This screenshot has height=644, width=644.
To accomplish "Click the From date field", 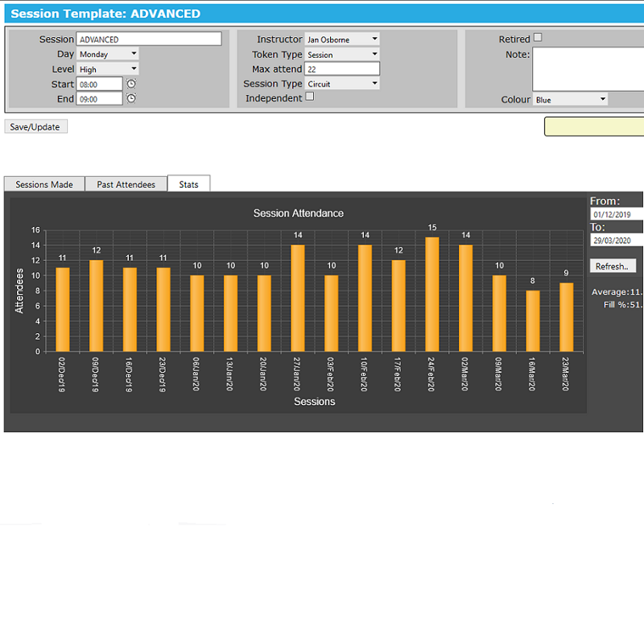I will tap(617, 215).
